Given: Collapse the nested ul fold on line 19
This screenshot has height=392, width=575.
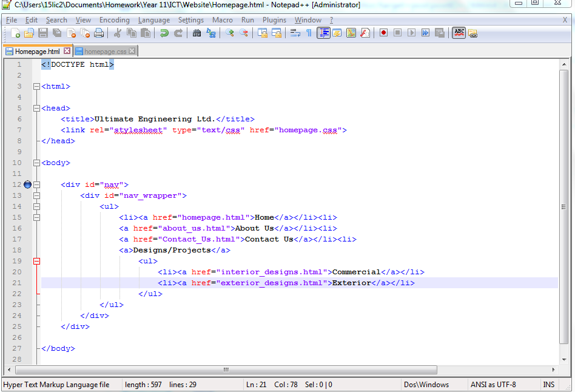Looking at the screenshot, I should 37,261.
